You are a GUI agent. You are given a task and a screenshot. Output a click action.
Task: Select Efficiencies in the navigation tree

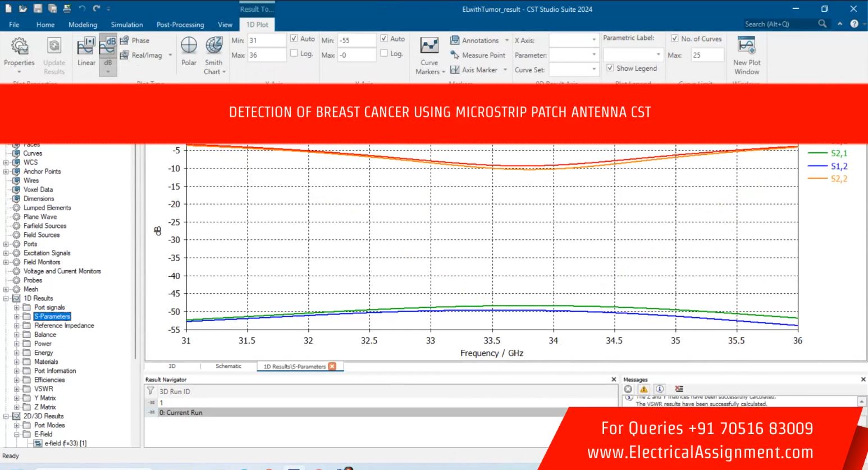pos(49,380)
